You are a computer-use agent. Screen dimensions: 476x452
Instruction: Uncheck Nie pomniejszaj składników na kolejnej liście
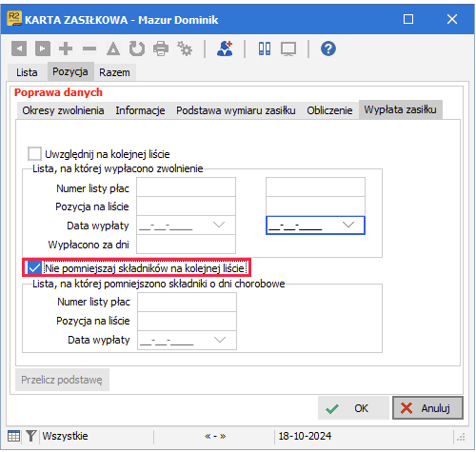34,268
